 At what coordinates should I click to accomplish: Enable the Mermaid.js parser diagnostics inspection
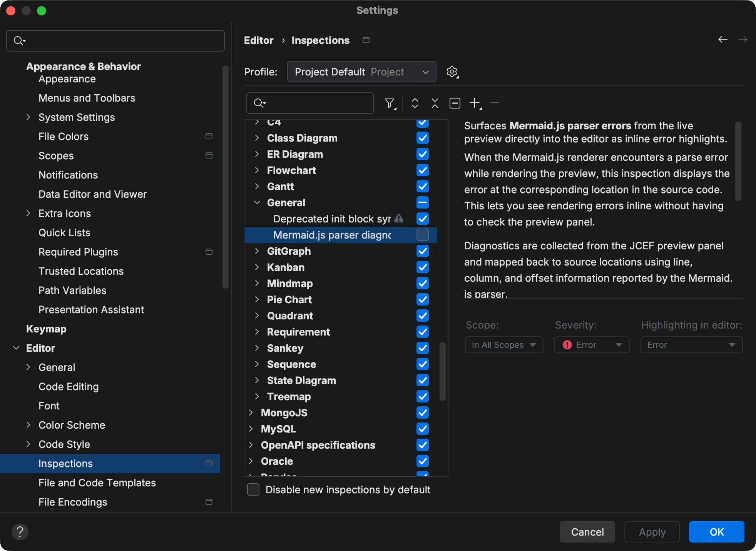pos(422,235)
